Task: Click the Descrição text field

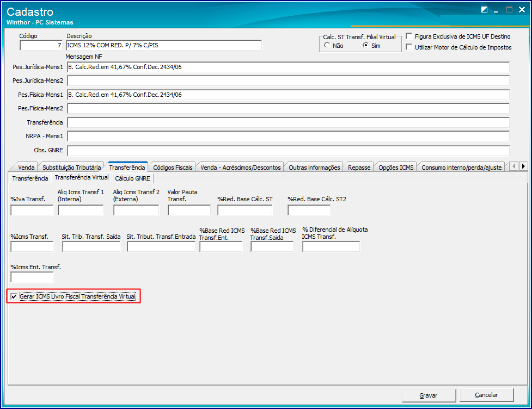Action: point(164,45)
